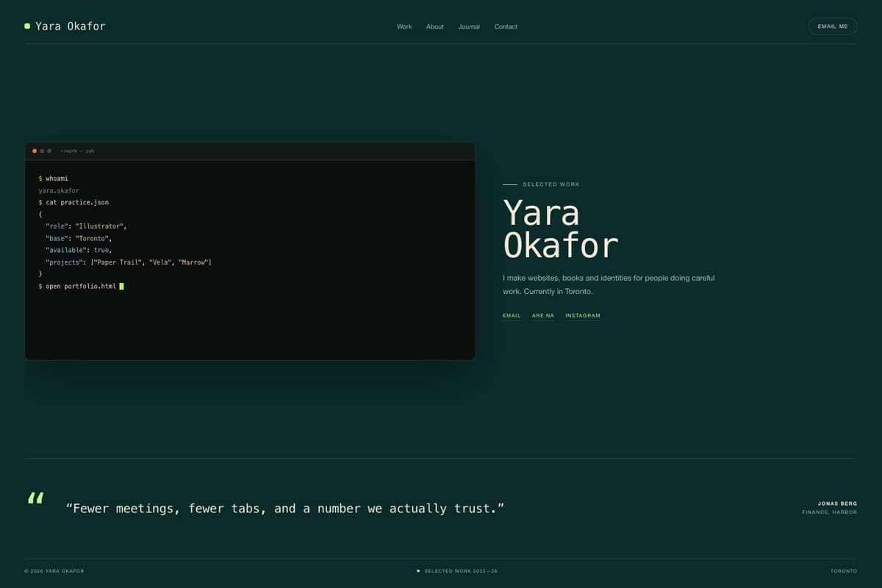Click the terminal title "~/work — zsh"
This screenshot has height=588, width=882.
(77, 151)
